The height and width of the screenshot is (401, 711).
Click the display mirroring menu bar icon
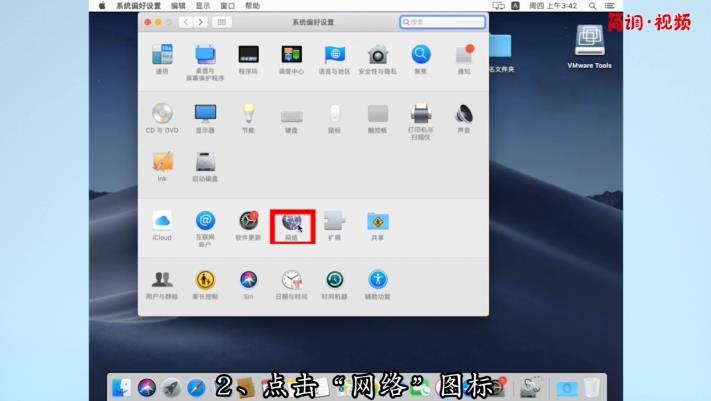pos(498,6)
